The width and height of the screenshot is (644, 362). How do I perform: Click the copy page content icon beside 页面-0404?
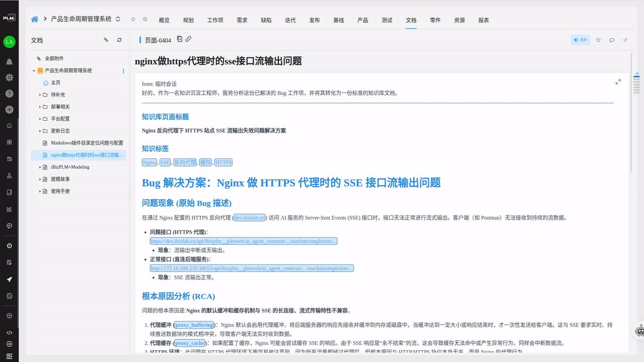(180, 39)
